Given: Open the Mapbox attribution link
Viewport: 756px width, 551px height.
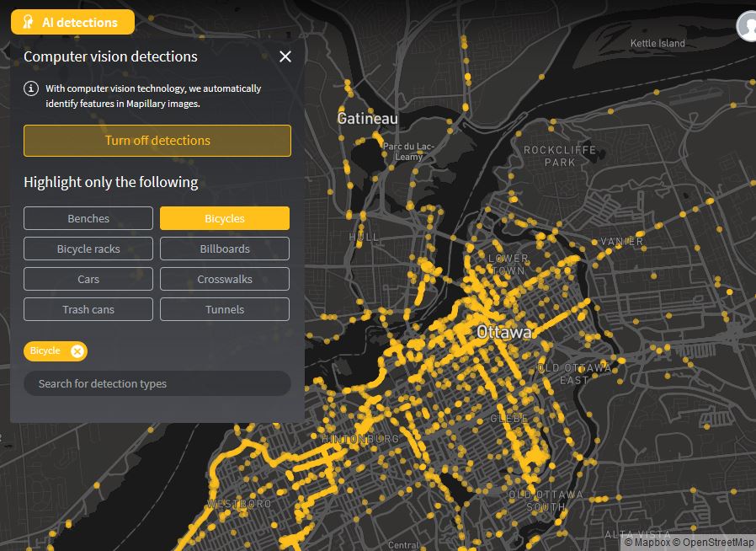Looking at the screenshot, I should (652, 543).
